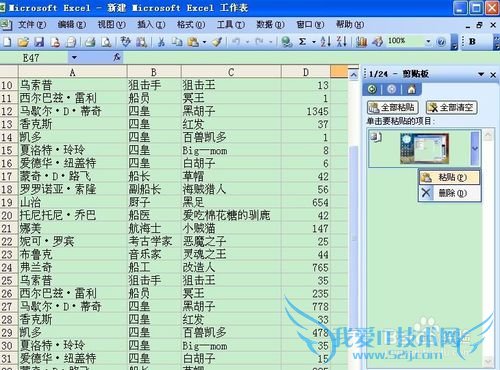Open the Undo history dropdown arrow
500x370 pixels.
(248, 42)
